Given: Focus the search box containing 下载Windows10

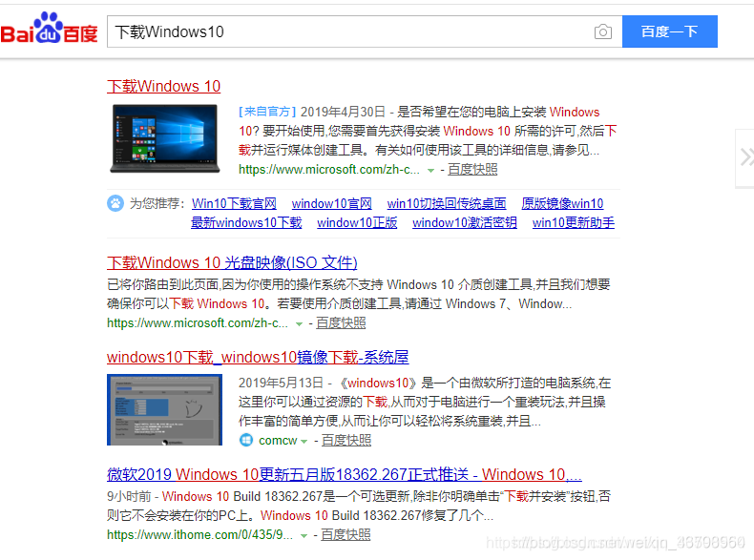Looking at the screenshot, I should [x=365, y=31].
